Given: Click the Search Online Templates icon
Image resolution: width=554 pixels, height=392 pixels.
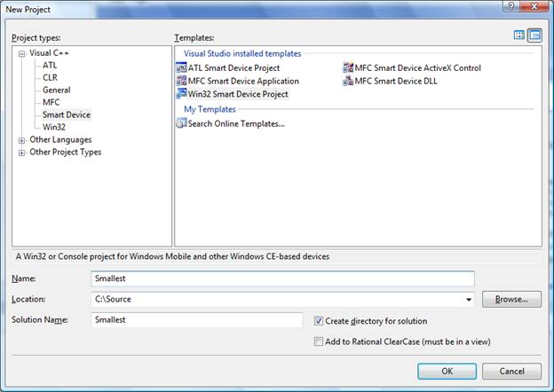Looking at the screenshot, I should click(181, 123).
